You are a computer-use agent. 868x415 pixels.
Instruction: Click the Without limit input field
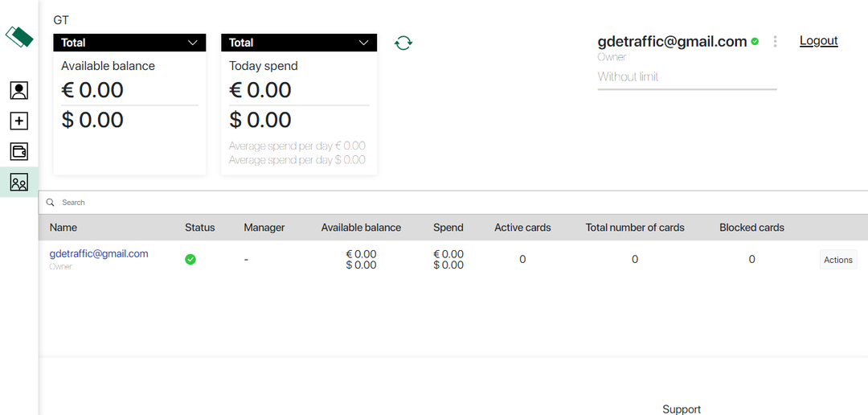tap(686, 77)
